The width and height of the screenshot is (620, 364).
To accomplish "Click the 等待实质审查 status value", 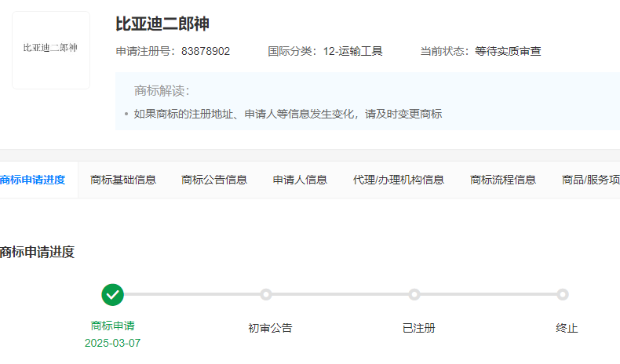I will coord(508,51).
